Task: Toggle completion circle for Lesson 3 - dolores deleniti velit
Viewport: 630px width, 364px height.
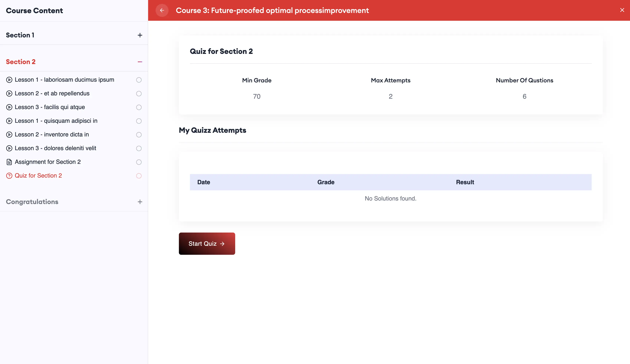Action: (139, 148)
